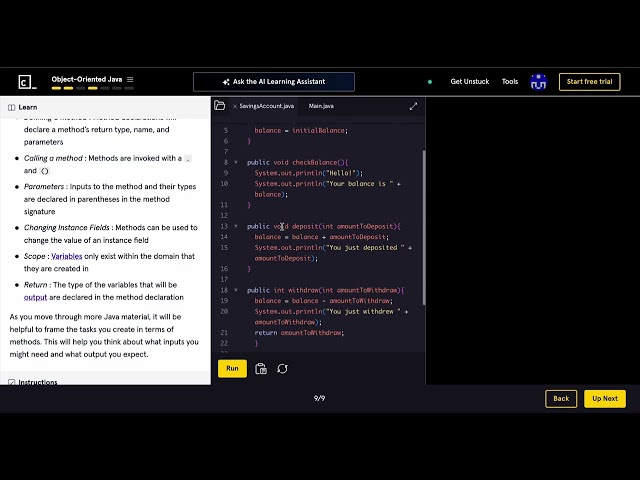Click line number 17 in gutter

pos(224,280)
